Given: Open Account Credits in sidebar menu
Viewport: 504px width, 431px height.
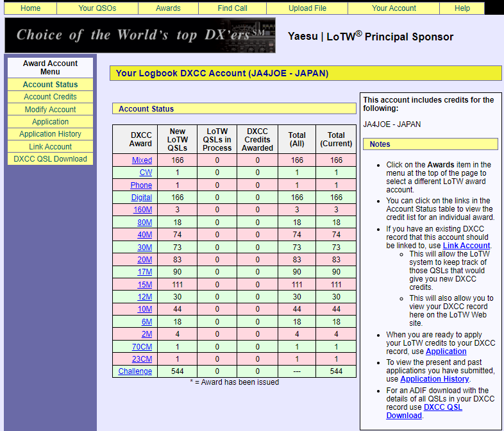Looking at the screenshot, I should point(50,97).
